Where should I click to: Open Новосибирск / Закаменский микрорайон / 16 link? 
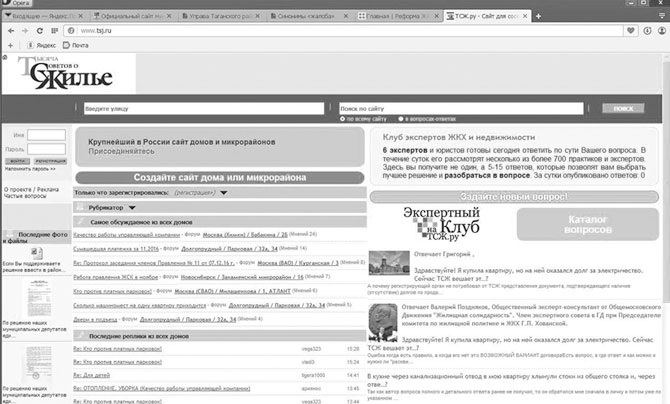[242, 277]
